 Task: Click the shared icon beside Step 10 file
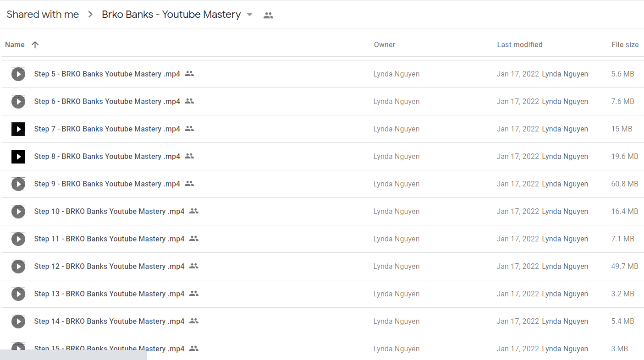click(x=194, y=211)
